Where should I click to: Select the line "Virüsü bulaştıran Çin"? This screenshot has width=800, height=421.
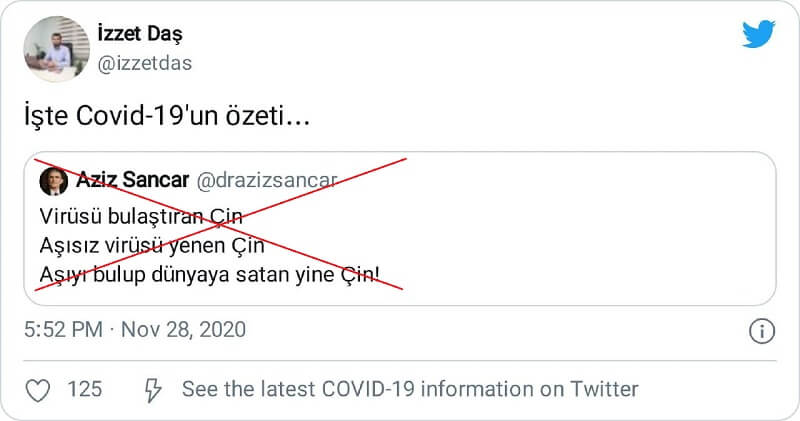click(x=141, y=215)
